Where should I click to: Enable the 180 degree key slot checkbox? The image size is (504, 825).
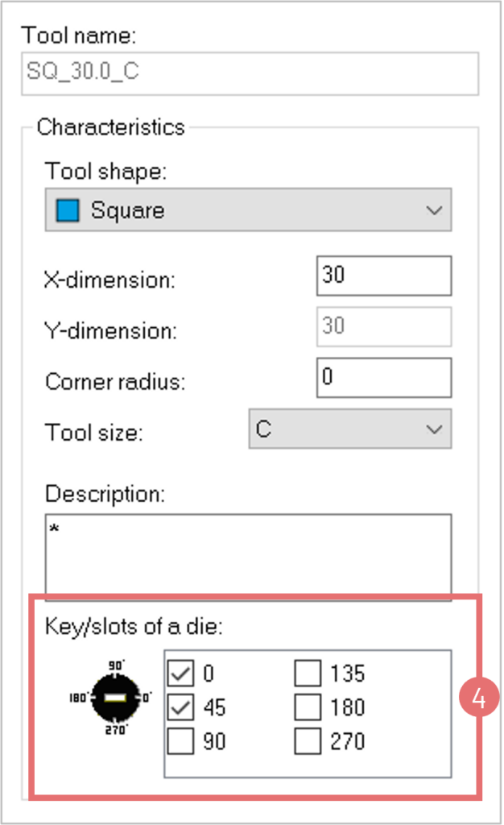[308, 707]
